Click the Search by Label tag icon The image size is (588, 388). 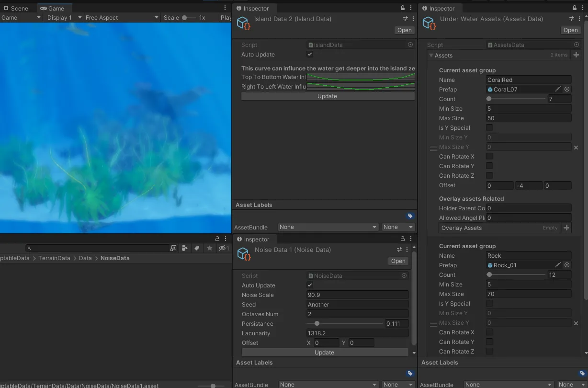click(x=197, y=248)
